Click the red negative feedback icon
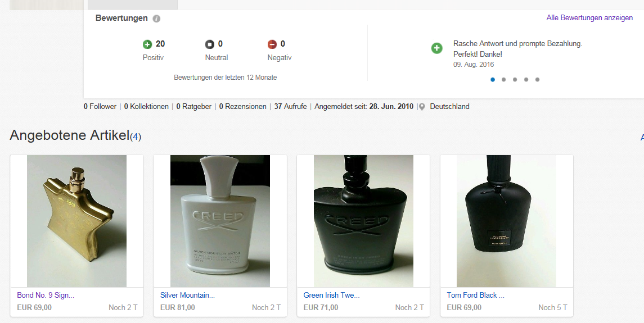The image size is (644, 323). point(272,44)
